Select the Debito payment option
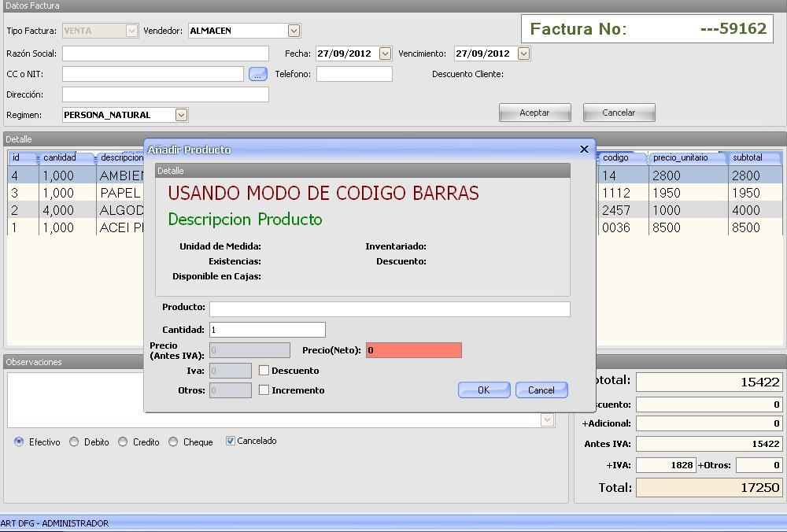 click(x=74, y=442)
